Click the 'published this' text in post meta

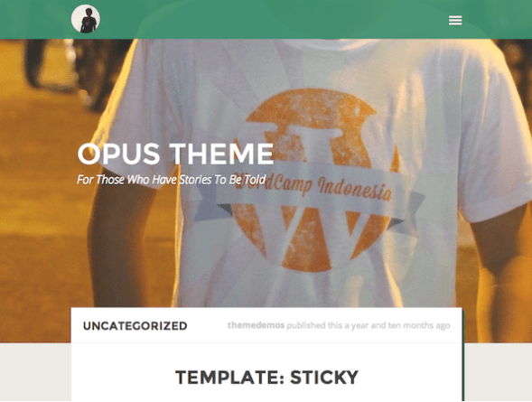(x=314, y=325)
